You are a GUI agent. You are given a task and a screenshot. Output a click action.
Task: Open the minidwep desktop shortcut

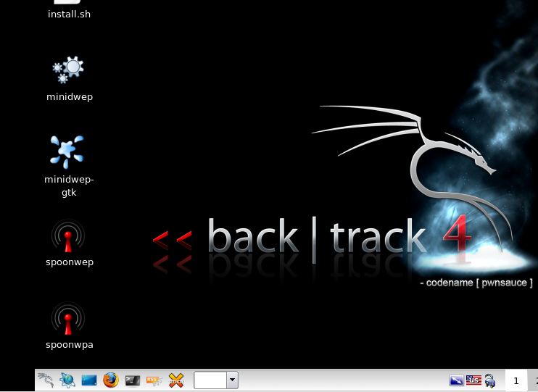coord(68,71)
